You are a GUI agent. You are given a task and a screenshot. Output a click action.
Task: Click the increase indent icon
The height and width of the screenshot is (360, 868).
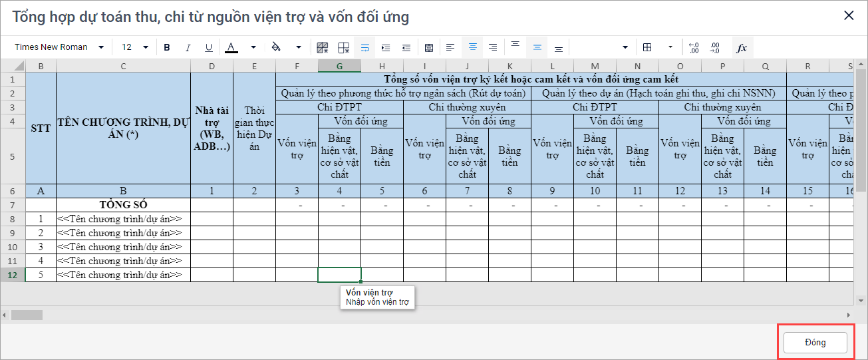pyautogui.click(x=385, y=47)
